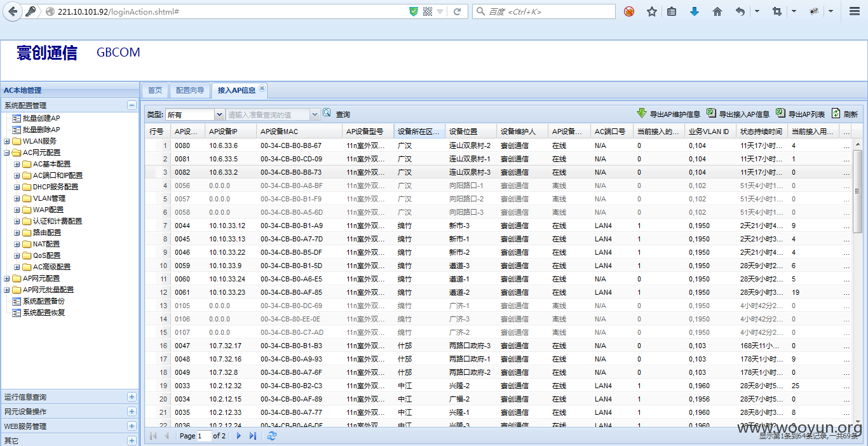Go to next page in pager
868x446 pixels.
(239, 436)
